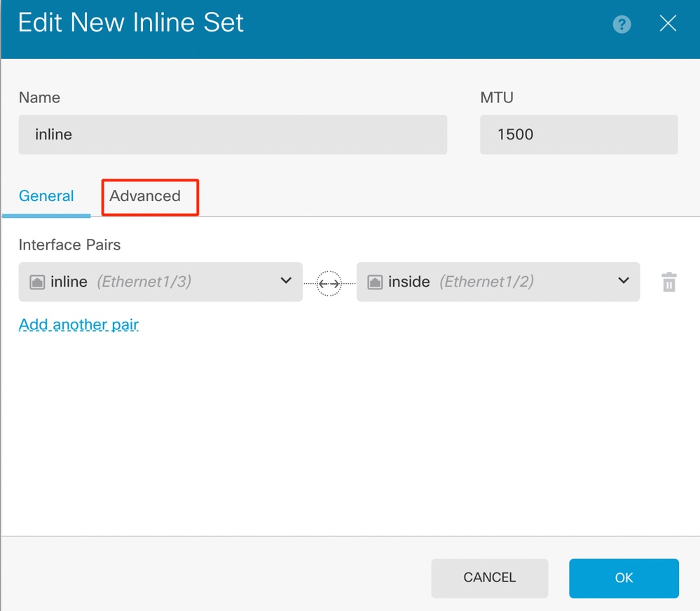
Task: Focus the MTU field showing 1500
Action: tap(579, 135)
